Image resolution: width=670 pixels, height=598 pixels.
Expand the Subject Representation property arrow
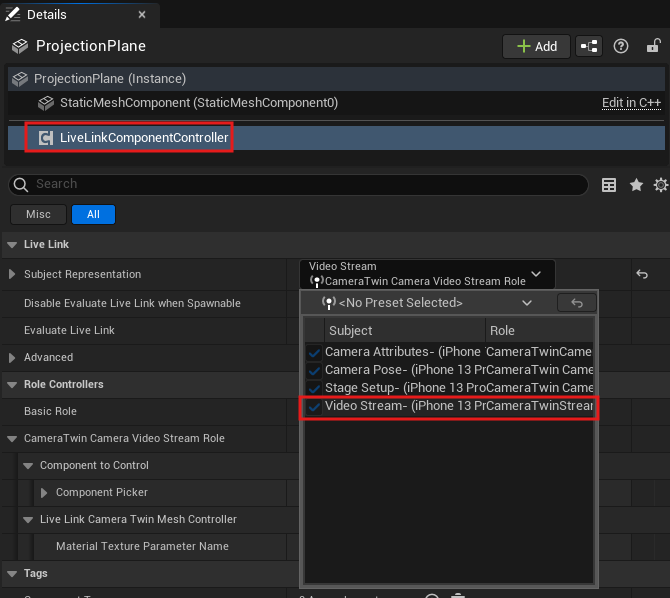point(12,274)
